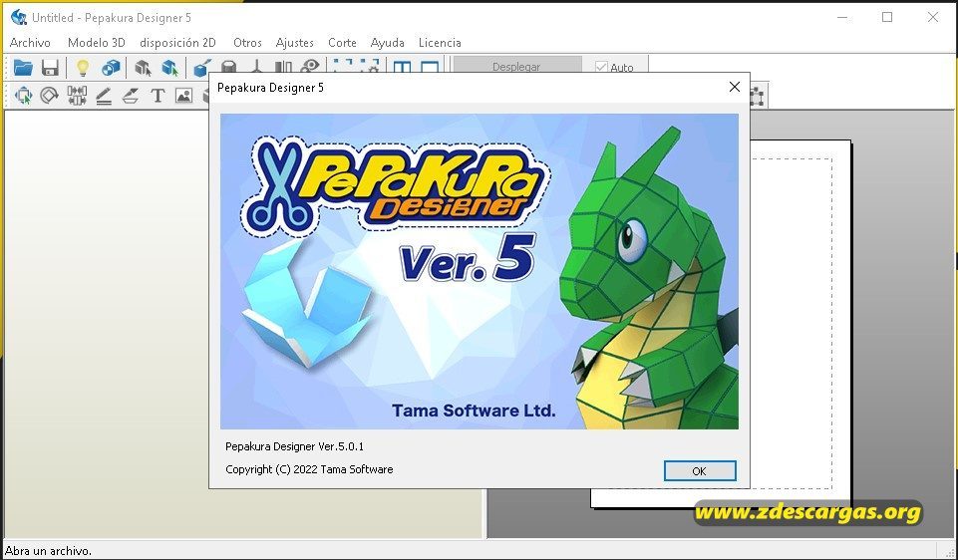Screen dimensions: 958x560
Task: Select the rotate part tool
Action: click(x=49, y=96)
